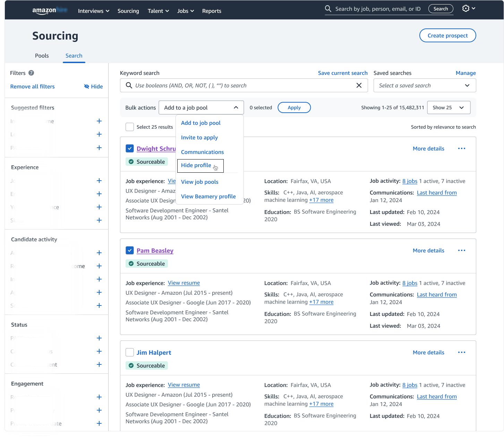This screenshot has height=440, width=504.
Task: Choose Invite to apply option
Action: pos(199,137)
